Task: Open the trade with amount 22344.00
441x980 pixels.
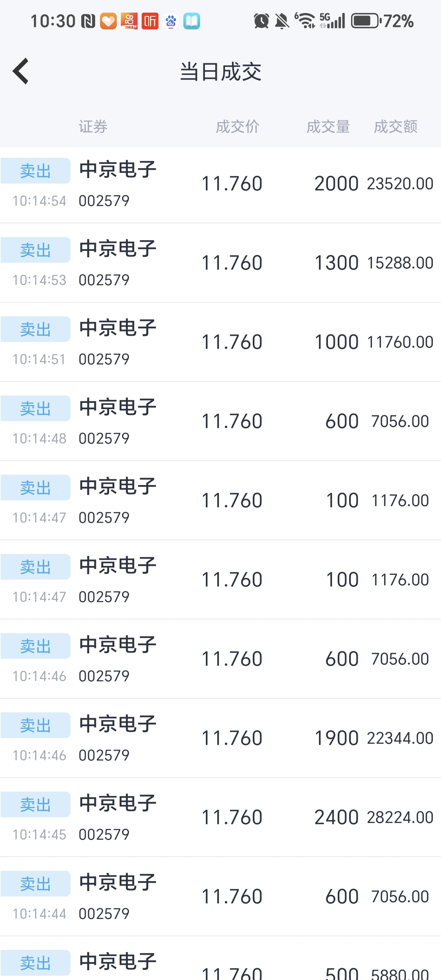Action: [220, 738]
